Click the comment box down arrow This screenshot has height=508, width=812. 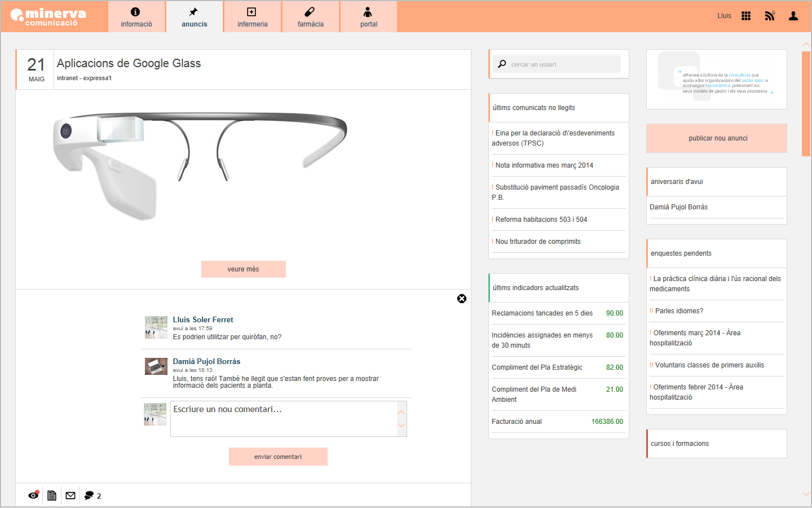[401, 425]
